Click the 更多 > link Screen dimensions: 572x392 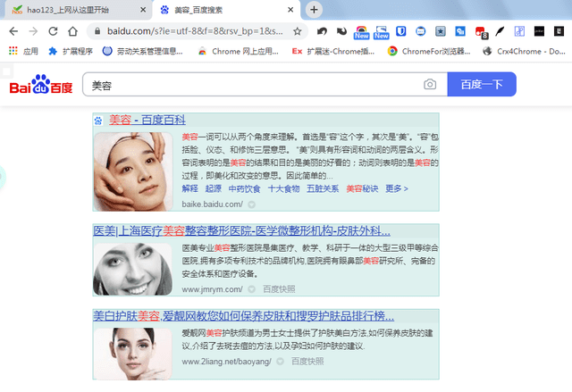click(x=397, y=188)
